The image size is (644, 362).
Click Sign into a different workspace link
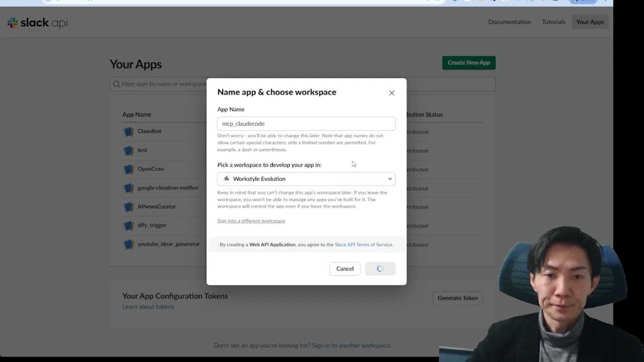point(251,221)
